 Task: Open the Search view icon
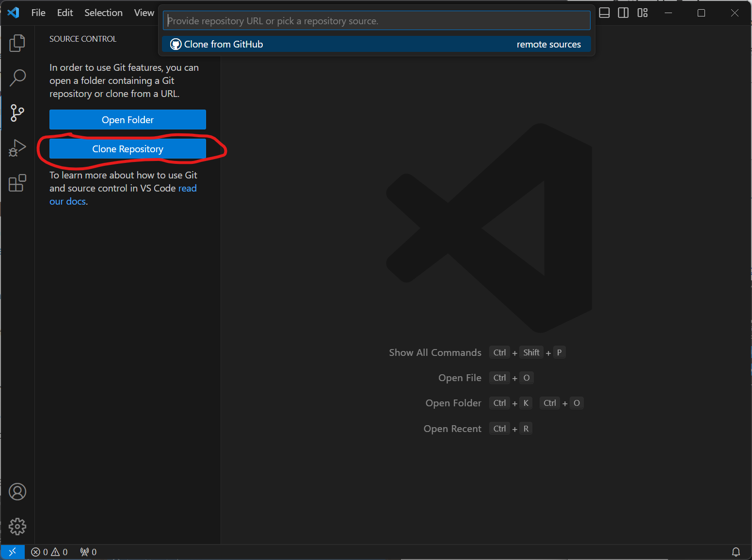tap(17, 78)
